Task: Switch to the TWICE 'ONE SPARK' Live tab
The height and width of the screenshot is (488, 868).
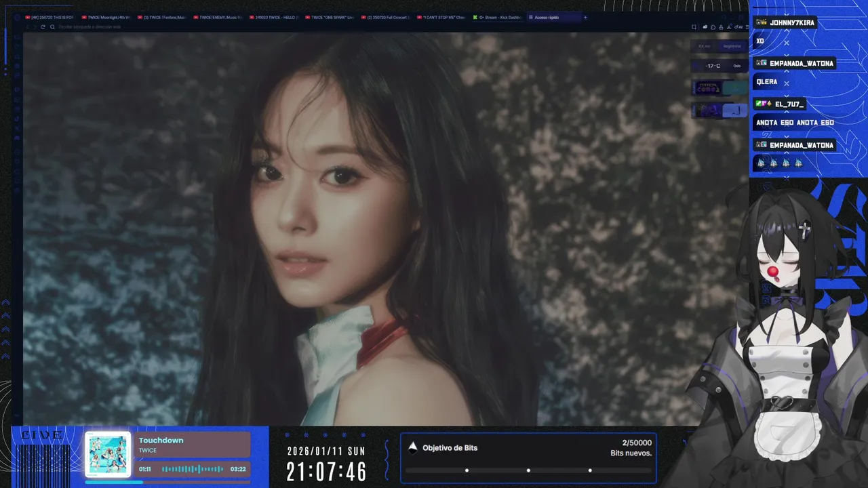Action: coord(328,17)
